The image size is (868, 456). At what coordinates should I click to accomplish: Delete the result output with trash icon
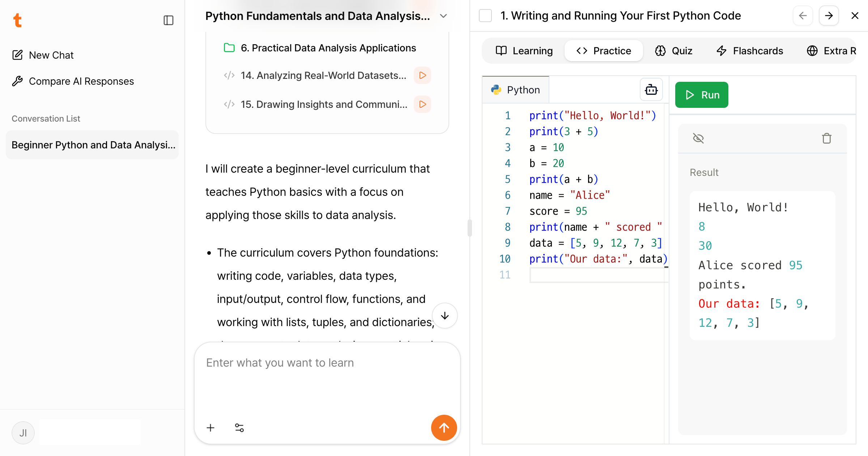826,138
